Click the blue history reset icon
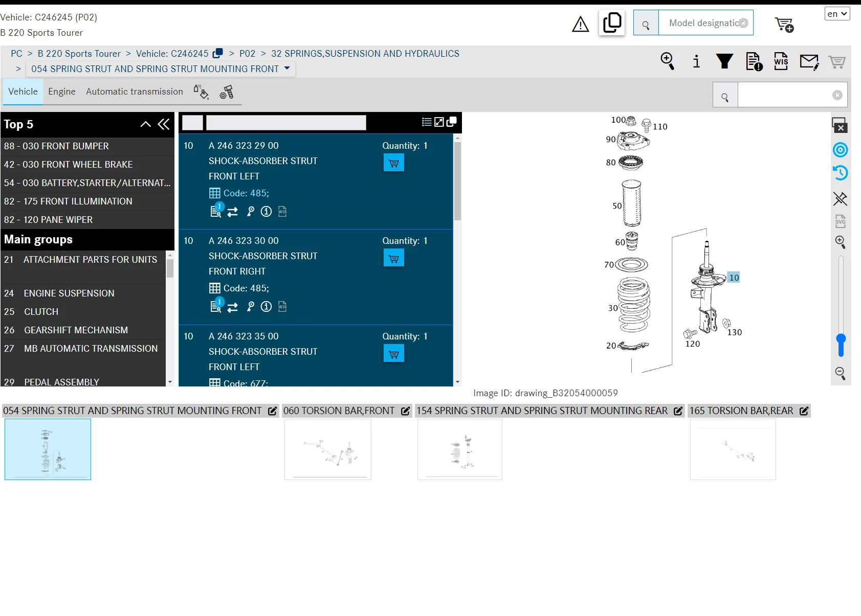The height and width of the screenshot is (616, 861). (x=840, y=173)
